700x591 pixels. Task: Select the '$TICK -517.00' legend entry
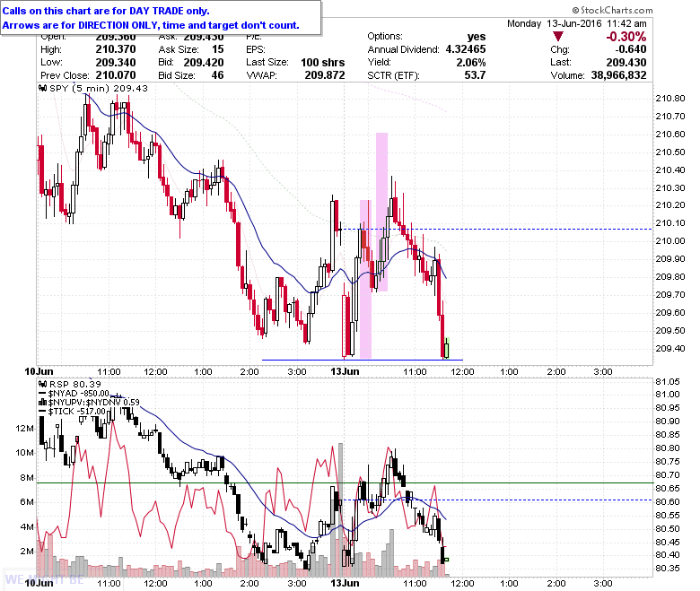click(77, 412)
